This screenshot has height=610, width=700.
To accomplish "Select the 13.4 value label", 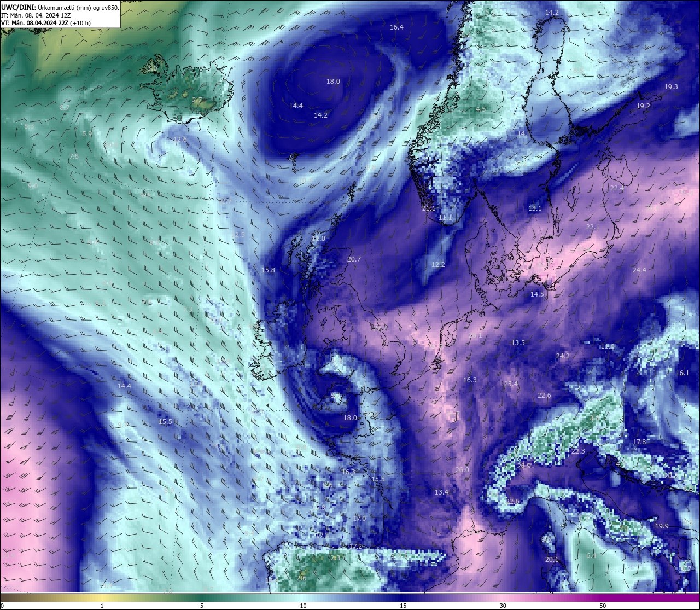I will coord(441,492).
